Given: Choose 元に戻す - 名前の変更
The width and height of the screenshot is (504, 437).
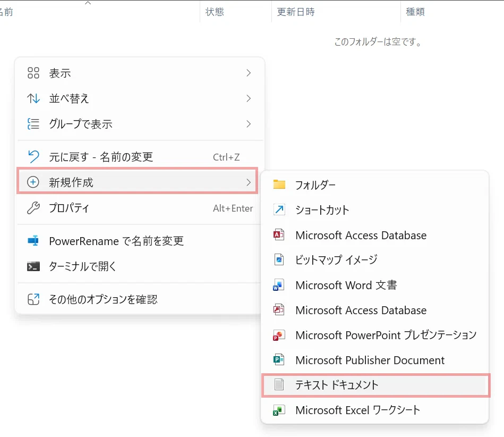Looking at the screenshot, I should [x=140, y=157].
